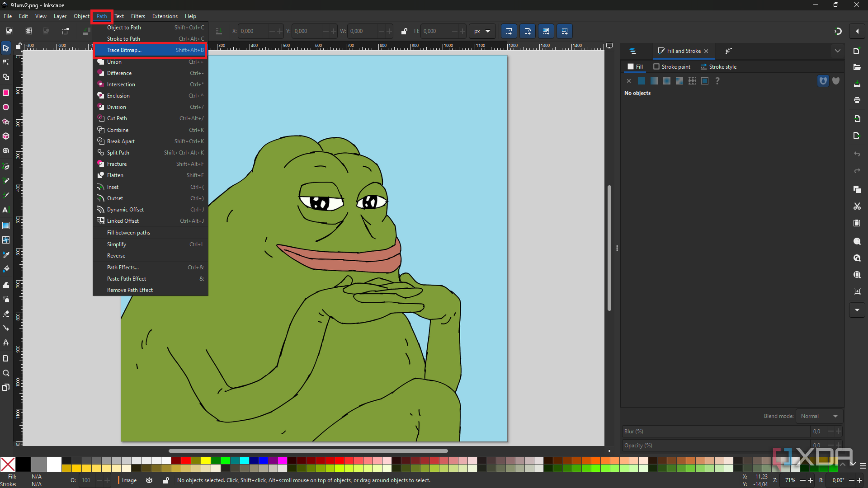Select the Ellipse tool
The image size is (868, 488).
point(6,107)
